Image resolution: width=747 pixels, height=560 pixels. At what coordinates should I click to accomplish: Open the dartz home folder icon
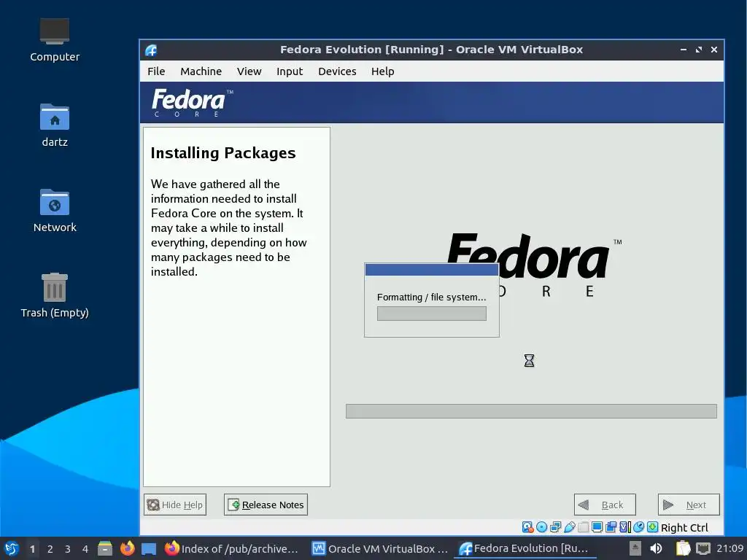pyautogui.click(x=55, y=125)
